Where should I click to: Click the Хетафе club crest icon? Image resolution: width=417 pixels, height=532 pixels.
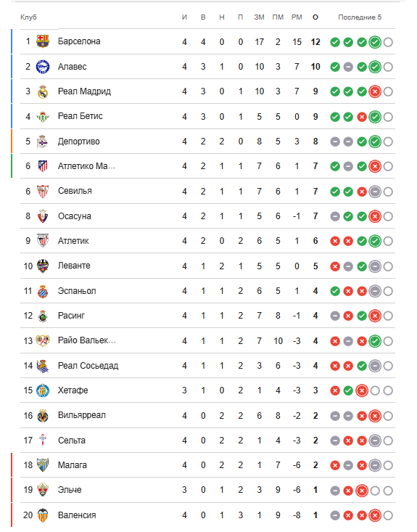pyautogui.click(x=43, y=390)
